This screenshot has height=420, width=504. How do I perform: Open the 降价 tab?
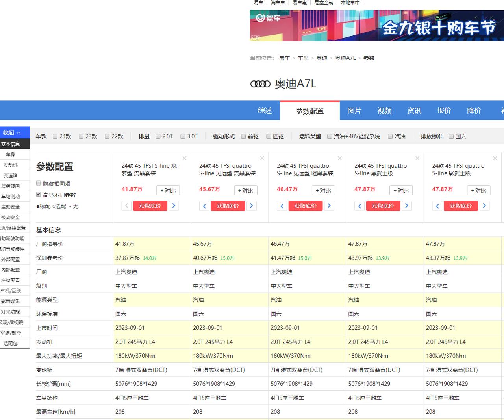click(474, 111)
